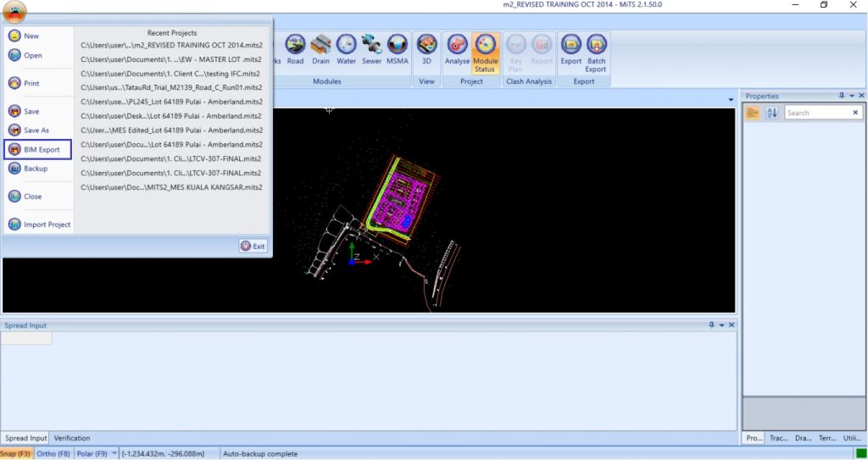Choose Import Project from the menu
This screenshot has height=460, width=868.
tap(39, 224)
